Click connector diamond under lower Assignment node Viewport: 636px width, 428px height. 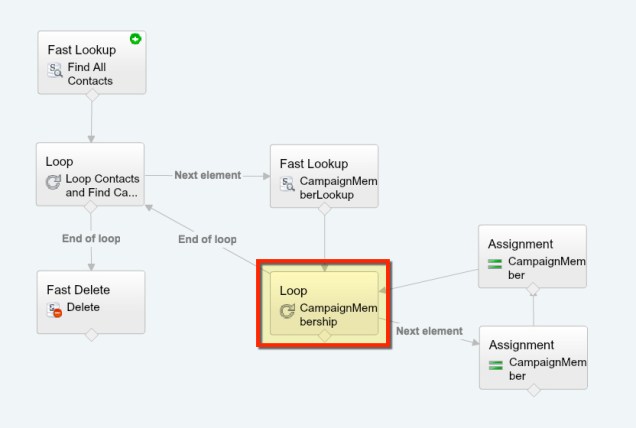coord(532,391)
